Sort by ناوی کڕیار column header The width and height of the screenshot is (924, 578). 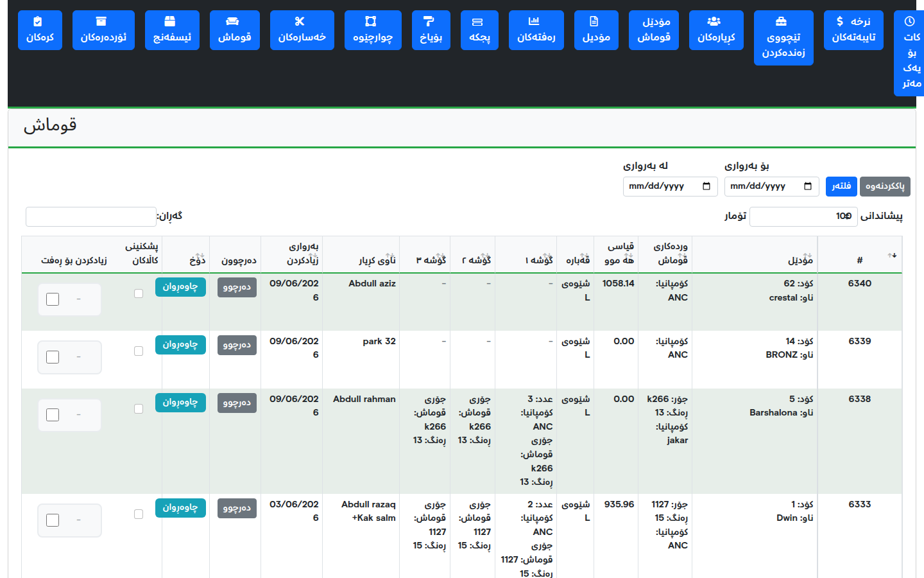pyautogui.click(x=361, y=255)
